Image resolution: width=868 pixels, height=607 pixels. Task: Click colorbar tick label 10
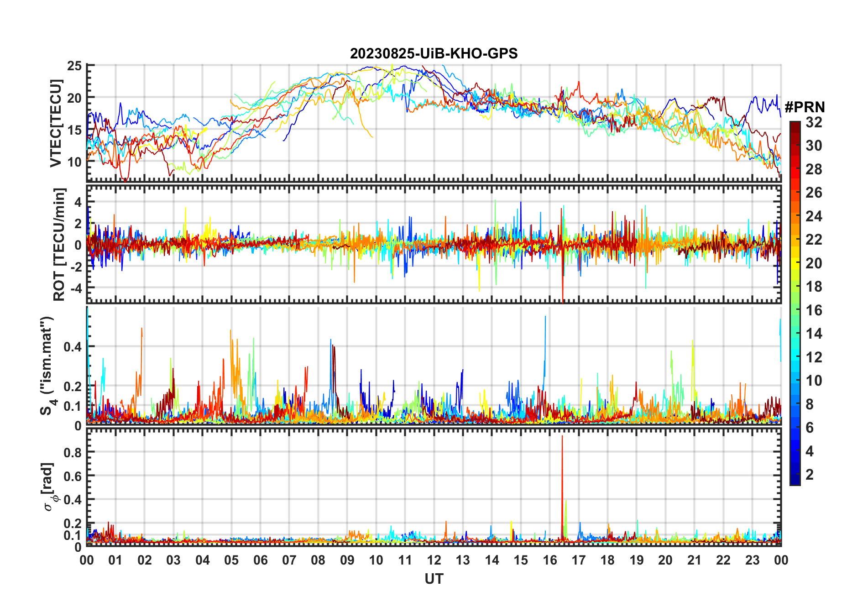(814, 381)
